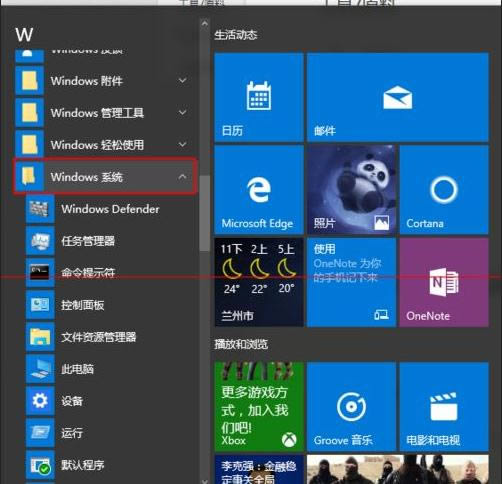Open the Calendar tile 日历

[x=259, y=97]
